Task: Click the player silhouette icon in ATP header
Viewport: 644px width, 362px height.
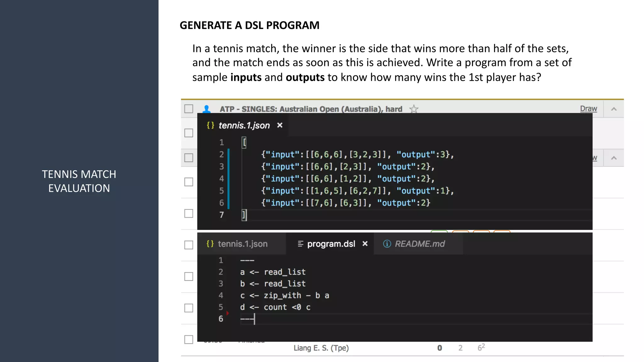Action: (x=207, y=109)
